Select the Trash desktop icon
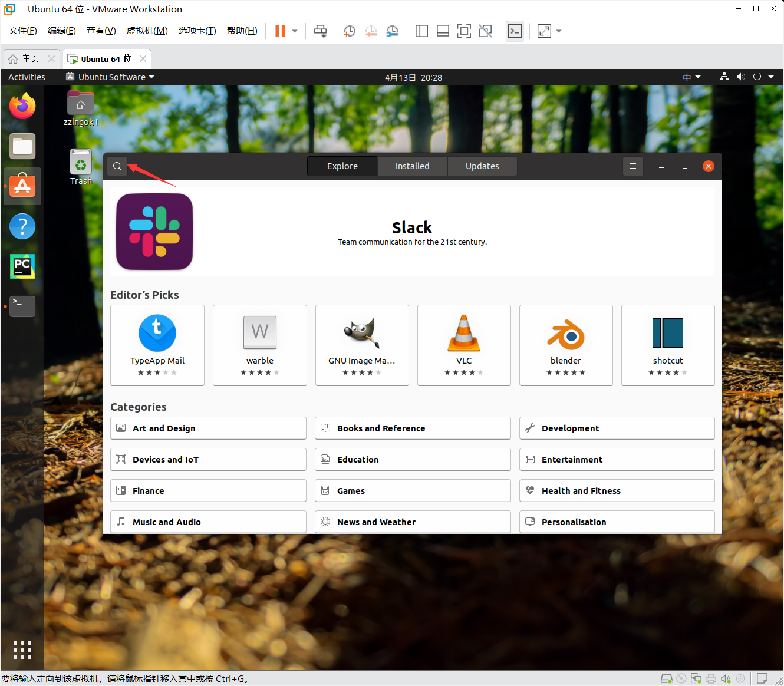The width and height of the screenshot is (784, 686). [x=81, y=167]
